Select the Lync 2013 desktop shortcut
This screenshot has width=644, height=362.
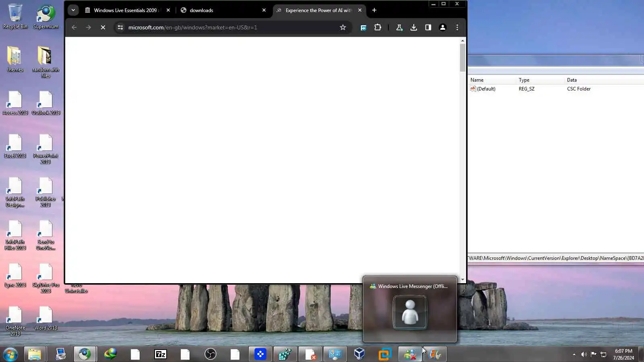(15, 275)
